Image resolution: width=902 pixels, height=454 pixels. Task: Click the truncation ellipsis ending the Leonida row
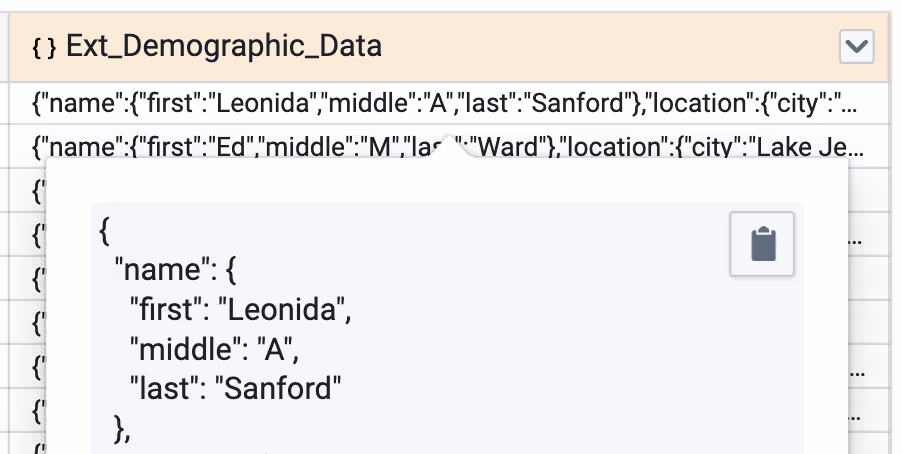(849, 105)
